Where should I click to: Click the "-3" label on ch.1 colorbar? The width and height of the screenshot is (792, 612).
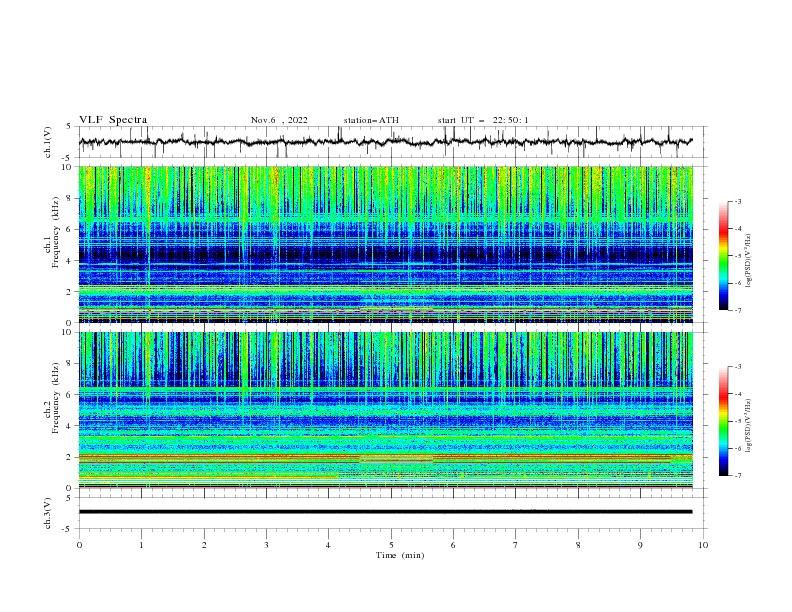(x=737, y=201)
